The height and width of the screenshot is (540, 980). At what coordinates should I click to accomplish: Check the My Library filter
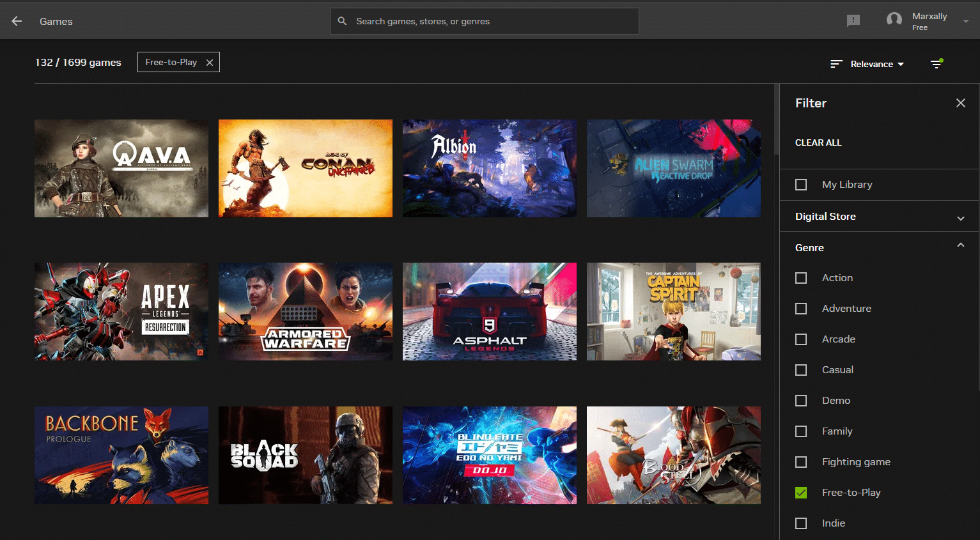click(800, 184)
